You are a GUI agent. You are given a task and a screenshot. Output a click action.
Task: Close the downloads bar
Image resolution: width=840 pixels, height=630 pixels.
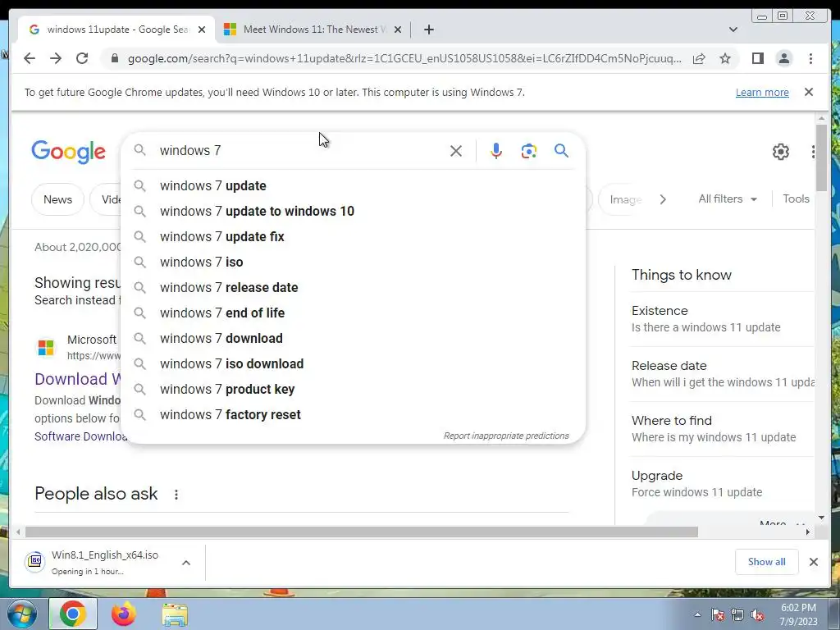click(x=814, y=562)
